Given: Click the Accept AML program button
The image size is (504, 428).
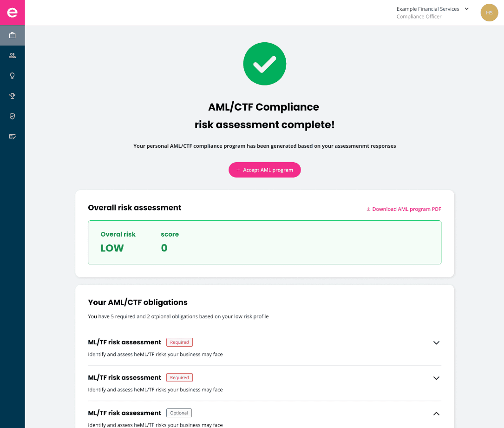Looking at the screenshot, I should [x=265, y=170].
